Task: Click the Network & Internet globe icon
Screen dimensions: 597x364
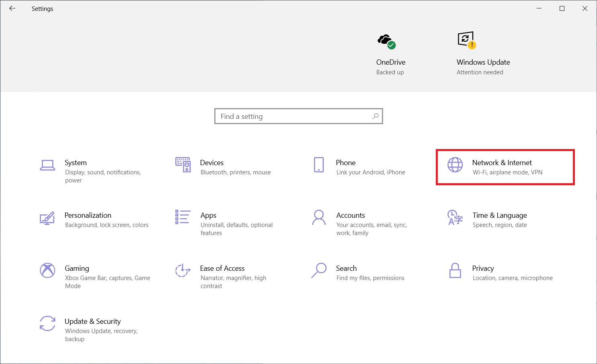Action: 455,165
